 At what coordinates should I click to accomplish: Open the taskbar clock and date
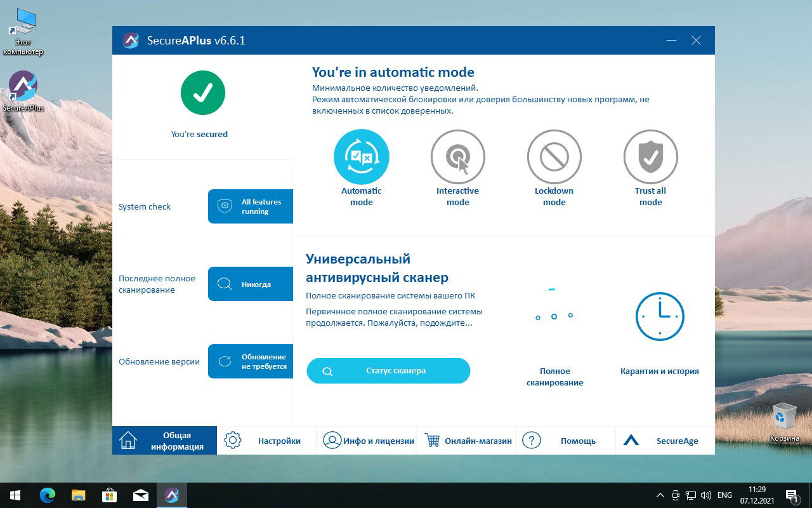click(757, 495)
